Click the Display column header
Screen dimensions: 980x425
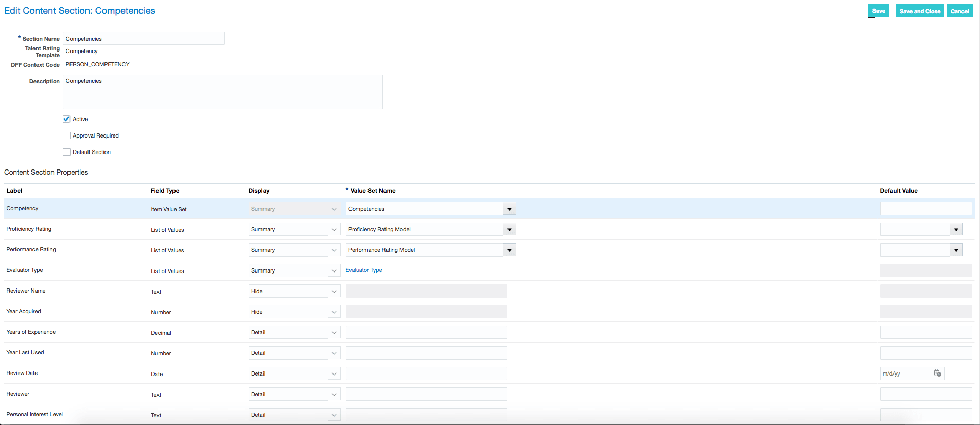(x=259, y=191)
